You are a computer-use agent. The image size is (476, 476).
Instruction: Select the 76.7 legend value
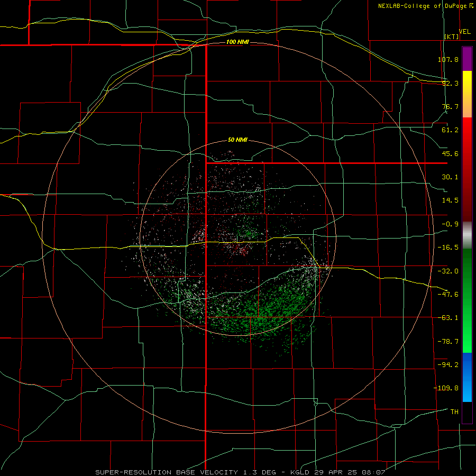450,106
